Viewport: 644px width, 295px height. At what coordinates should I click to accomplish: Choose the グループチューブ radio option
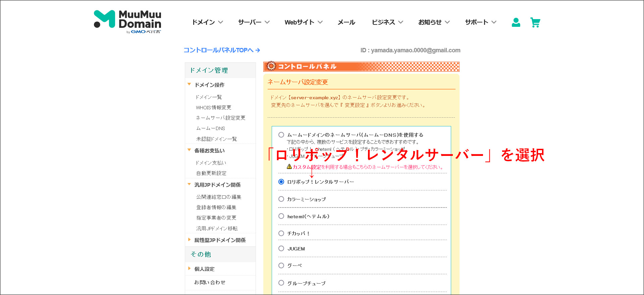[281, 283]
